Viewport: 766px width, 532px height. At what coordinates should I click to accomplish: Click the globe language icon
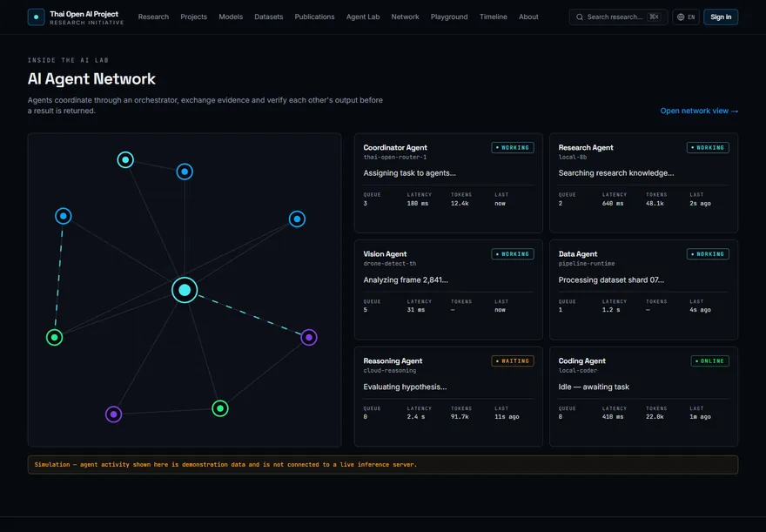click(681, 17)
